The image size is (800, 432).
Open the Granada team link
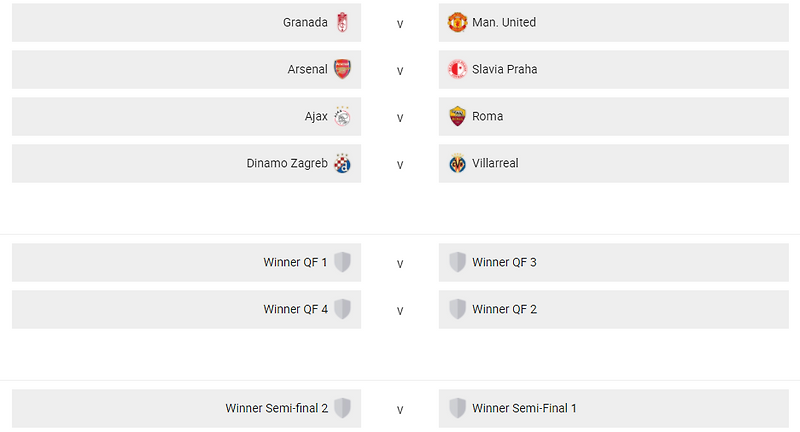point(305,22)
